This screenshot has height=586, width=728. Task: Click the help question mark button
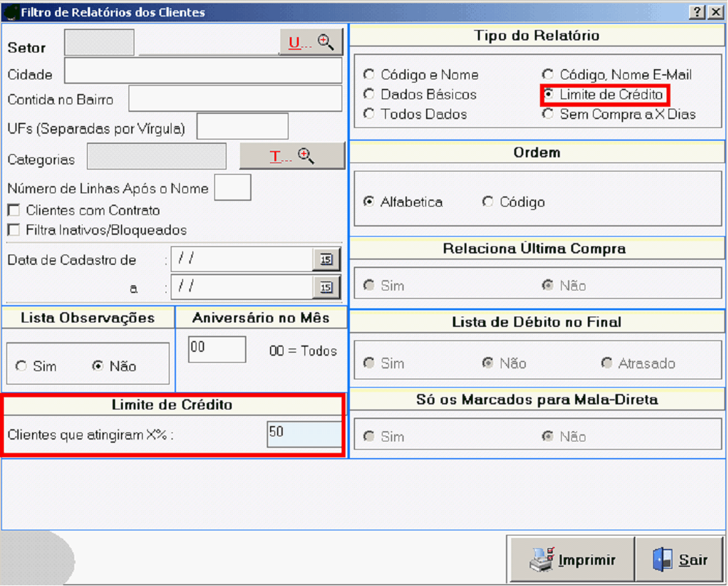coord(697,12)
